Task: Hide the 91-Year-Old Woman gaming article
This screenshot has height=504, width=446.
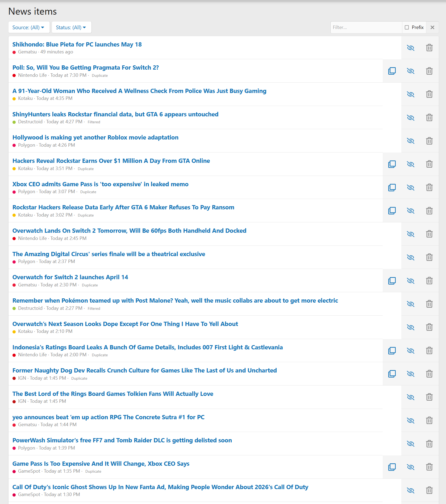Action: (411, 94)
